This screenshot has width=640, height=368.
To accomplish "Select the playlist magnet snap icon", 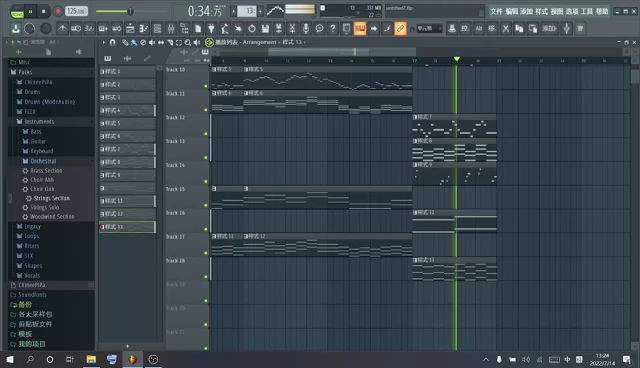I will click(113, 42).
